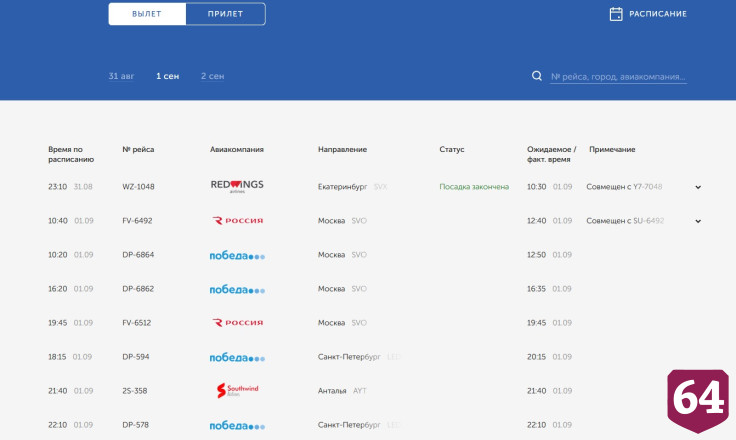Click Санкт-Петербург in the DP-578 row
This screenshot has height=440, width=736.
[x=349, y=425]
